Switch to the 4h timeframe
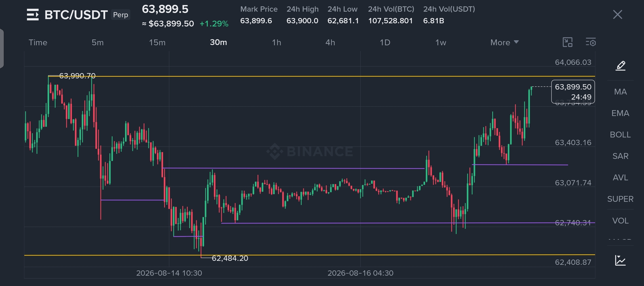Screen dimensions: 644x286 pyautogui.click(x=330, y=43)
